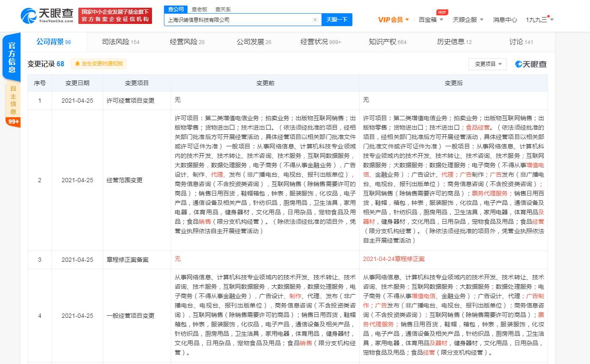Open the 历史信息 tab
Screen dimensions: 590x364
(454, 42)
